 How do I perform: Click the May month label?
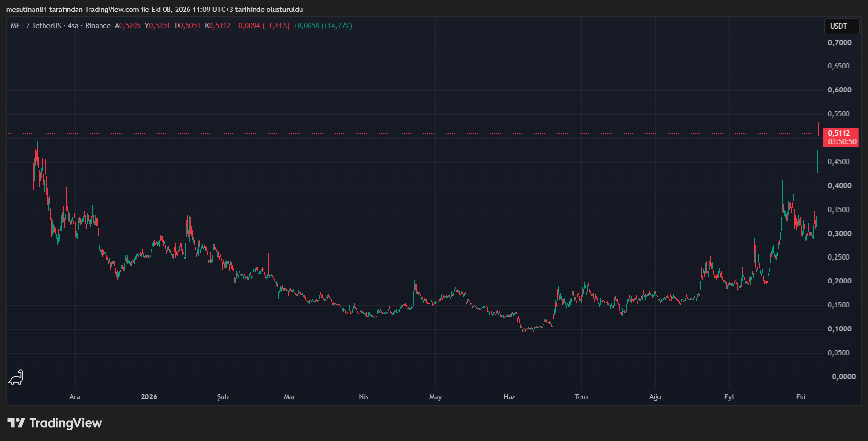pos(435,397)
